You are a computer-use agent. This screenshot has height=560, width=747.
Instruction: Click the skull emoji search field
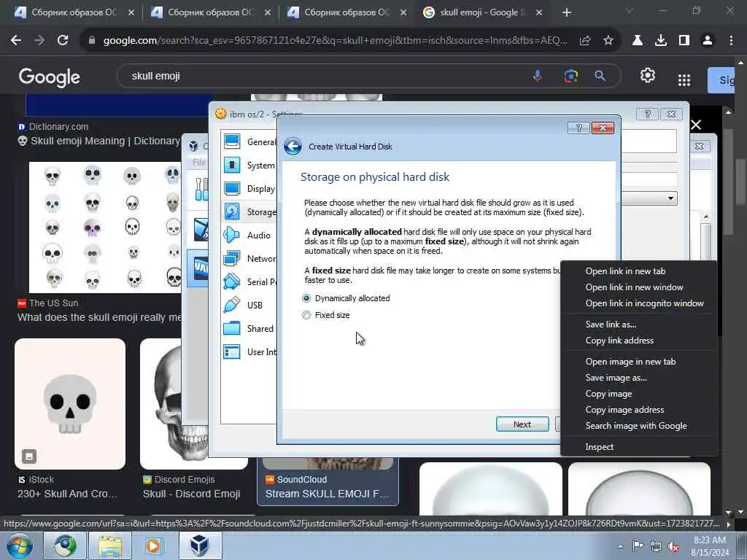click(324, 76)
